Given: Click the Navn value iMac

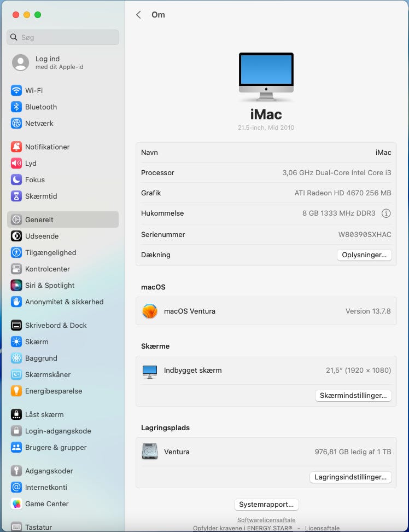Looking at the screenshot, I should [x=383, y=153].
